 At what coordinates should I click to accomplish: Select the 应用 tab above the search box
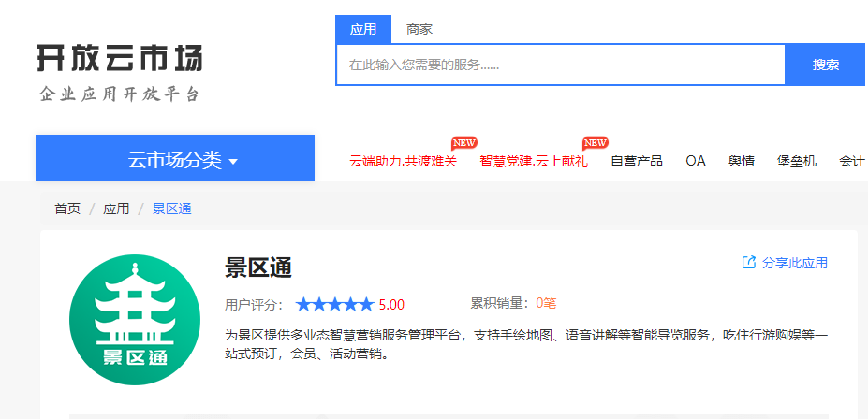(363, 30)
